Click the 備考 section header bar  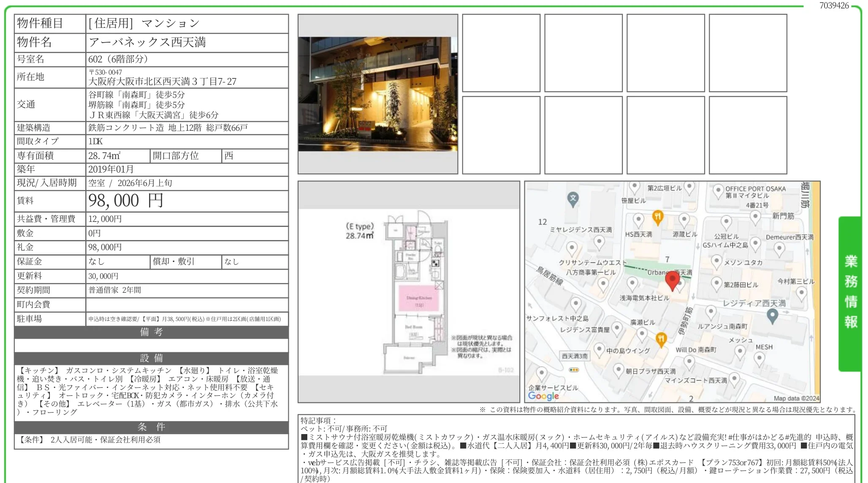[151, 332]
